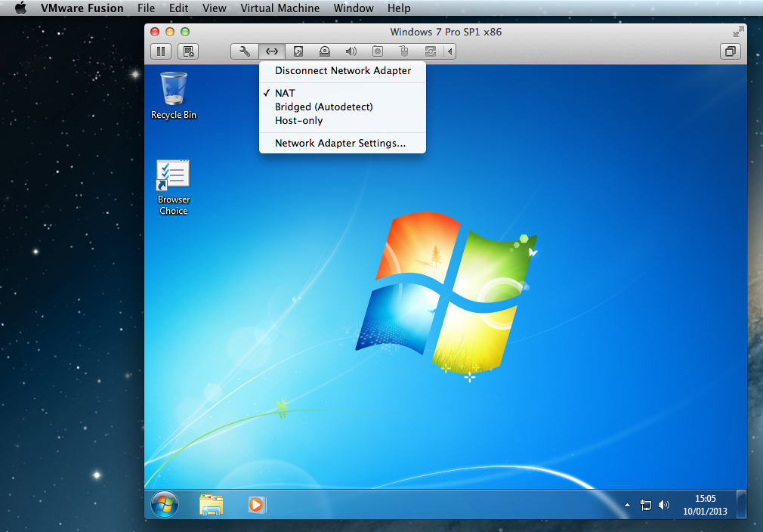This screenshot has height=532, width=763.
Task: Collapse the device toolbar arrow
Action: coord(450,51)
